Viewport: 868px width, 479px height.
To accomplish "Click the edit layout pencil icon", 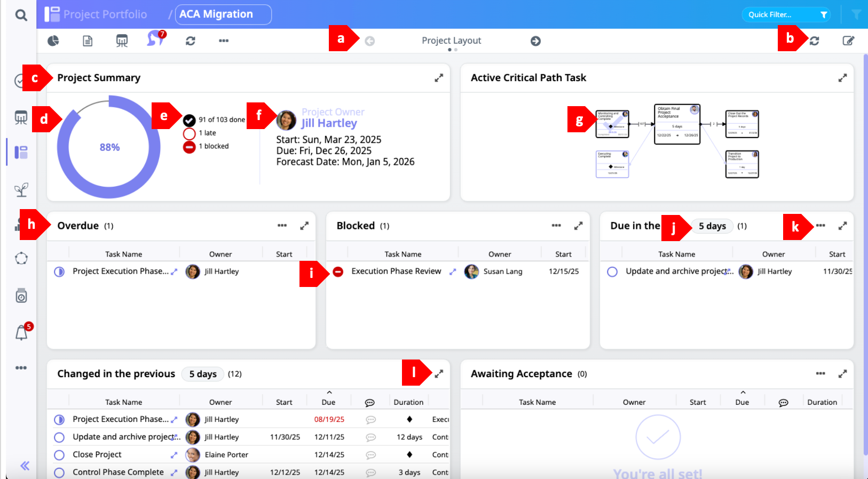I will [848, 41].
